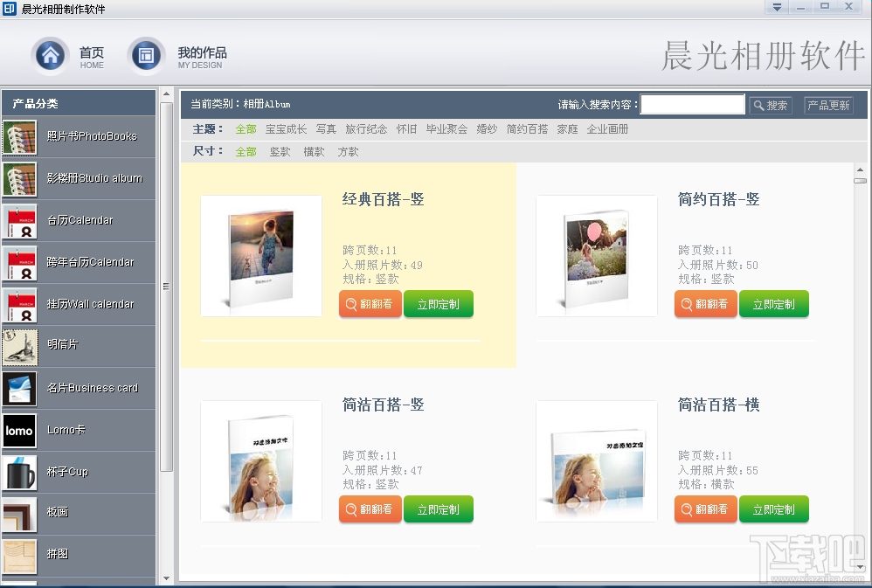Filter theme by 家庭
The width and height of the screenshot is (872, 588).
[x=567, y=129]
